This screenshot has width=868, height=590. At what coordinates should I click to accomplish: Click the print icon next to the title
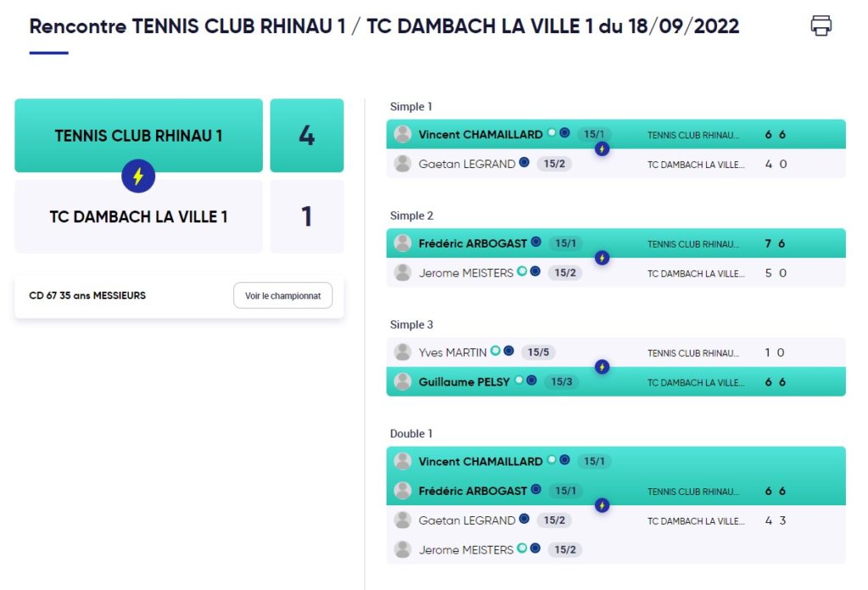[821, 25]
